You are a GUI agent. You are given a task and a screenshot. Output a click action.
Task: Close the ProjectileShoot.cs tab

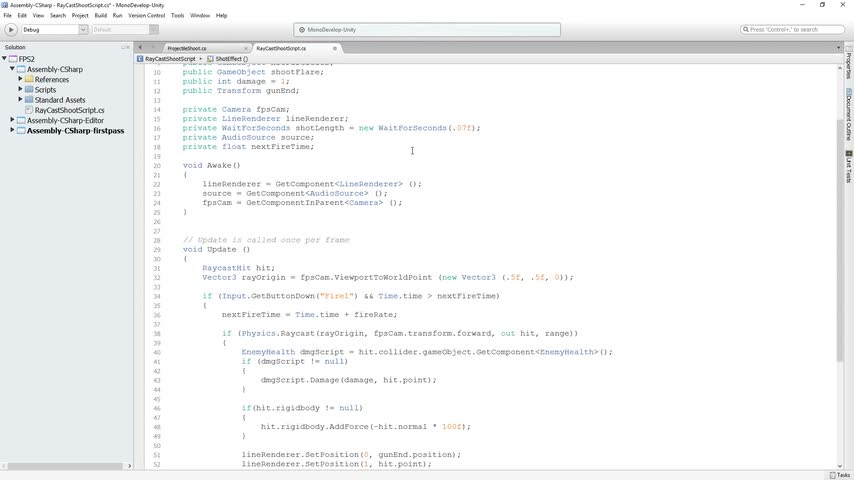pyautogui.click(x=246, y=48)
